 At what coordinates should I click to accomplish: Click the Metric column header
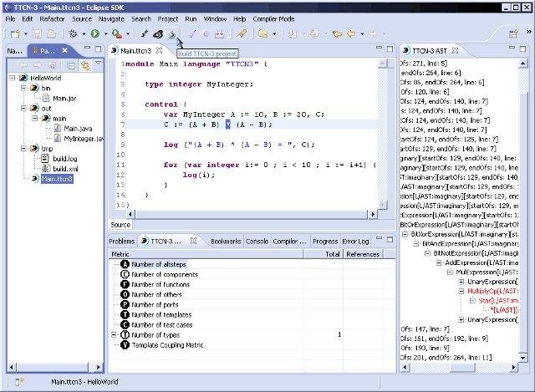click(206, 254)
